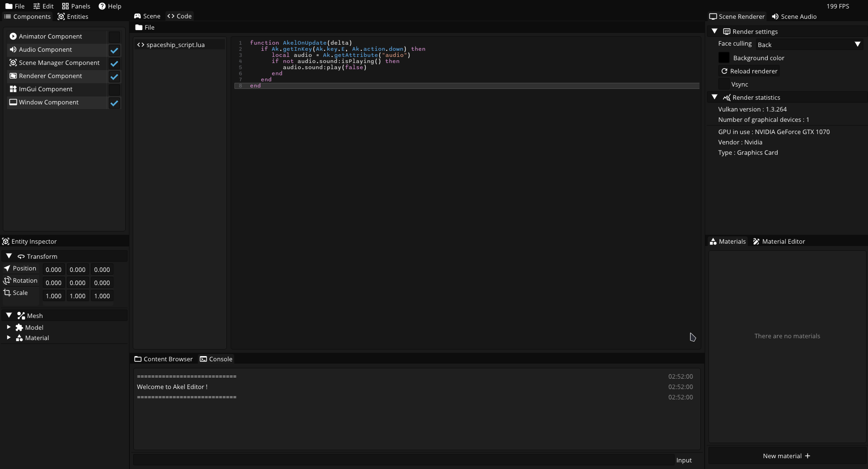Click the Scale crop icon

click(7, 293)
